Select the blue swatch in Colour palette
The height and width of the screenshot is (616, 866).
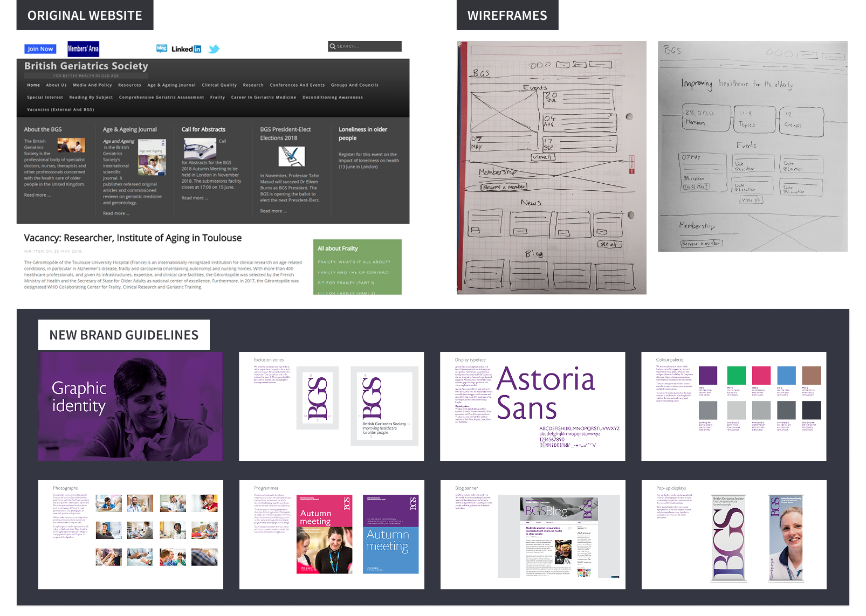pos(786,375)
